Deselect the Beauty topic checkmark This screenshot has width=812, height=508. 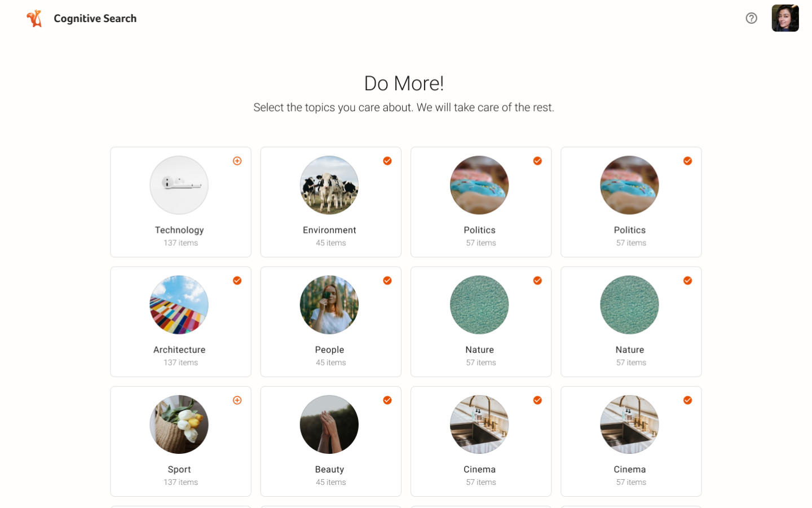[x=387, y=400]
